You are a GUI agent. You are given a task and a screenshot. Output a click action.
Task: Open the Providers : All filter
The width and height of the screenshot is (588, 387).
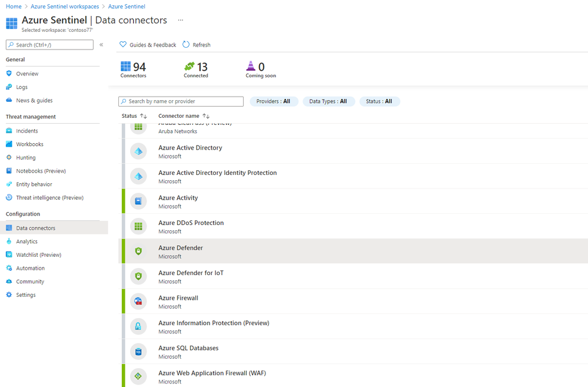pyautogui.click(x=274, y=101)
